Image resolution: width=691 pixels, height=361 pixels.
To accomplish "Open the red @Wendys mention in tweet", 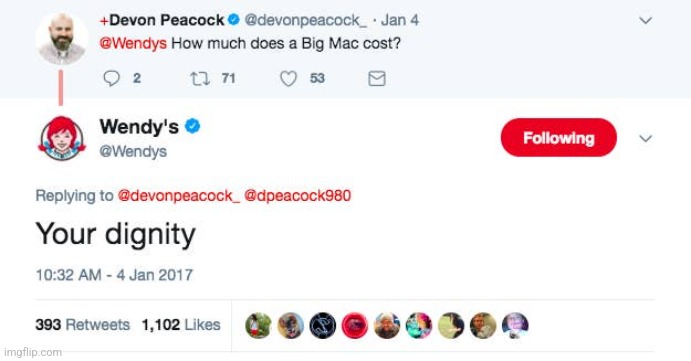I will point(133,43).
